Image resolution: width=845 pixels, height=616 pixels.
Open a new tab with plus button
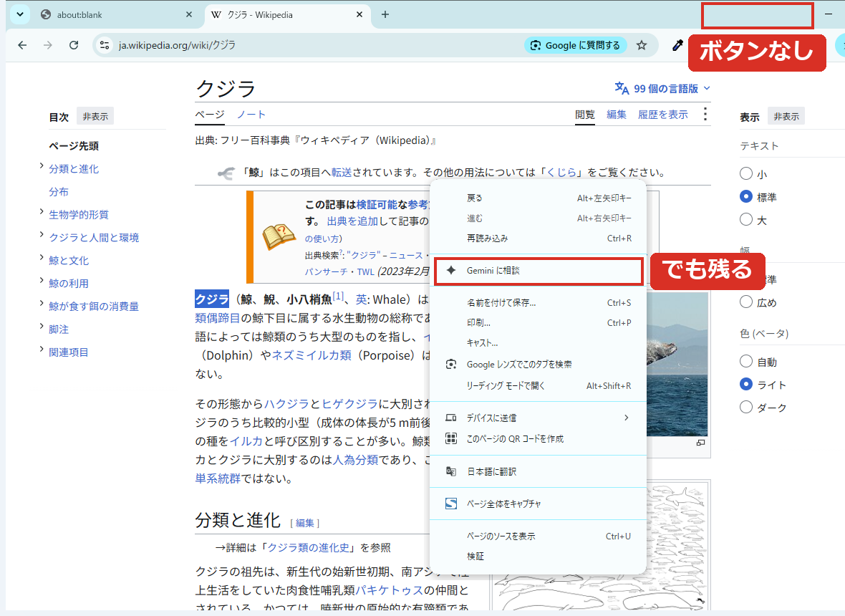click(385, 14)
